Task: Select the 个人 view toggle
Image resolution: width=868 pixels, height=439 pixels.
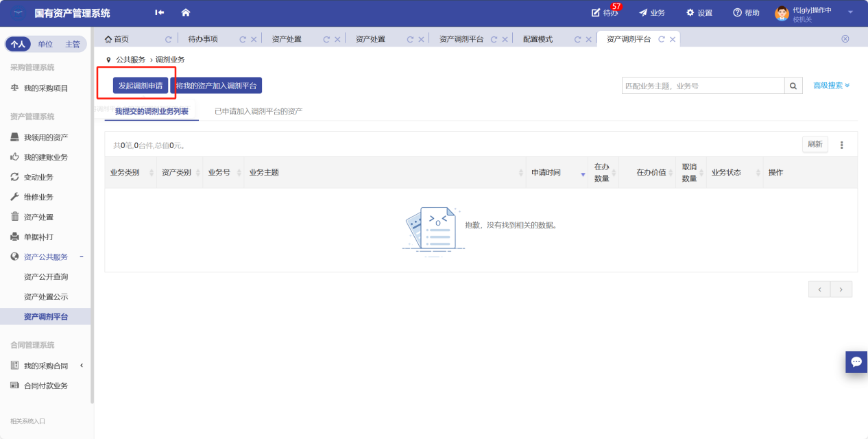Action: (x=18, y=45)
